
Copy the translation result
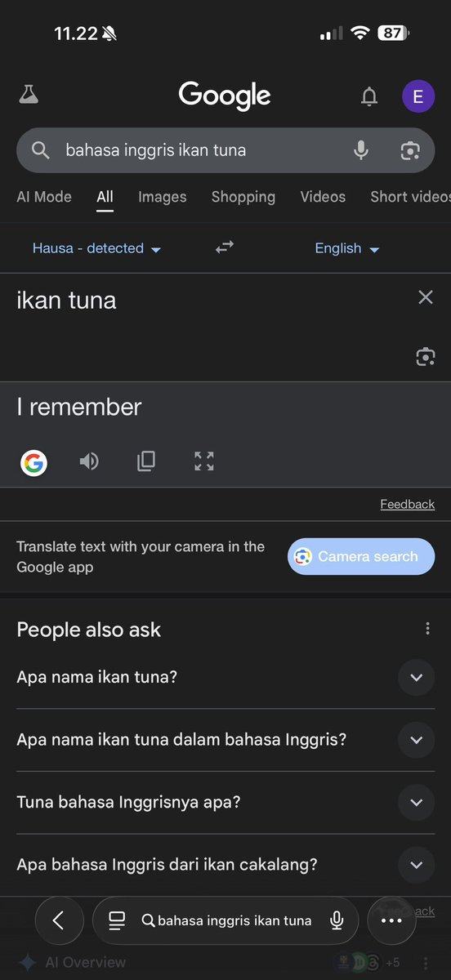(x=146, y=461)
